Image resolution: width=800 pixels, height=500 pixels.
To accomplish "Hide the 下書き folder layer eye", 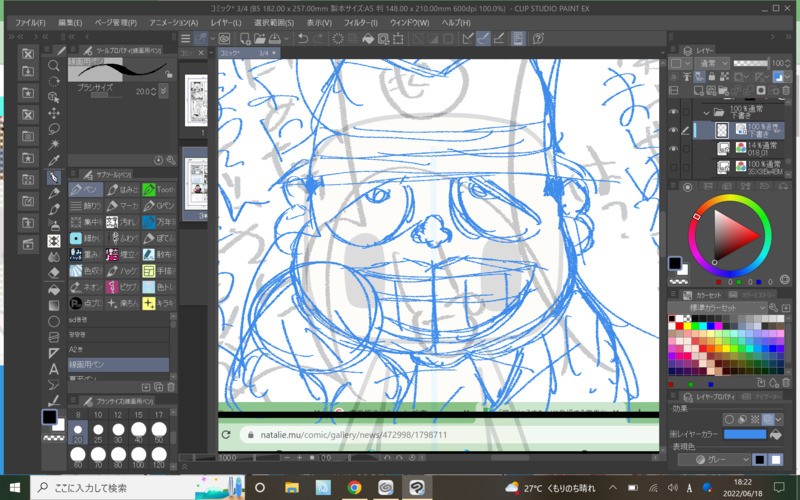I will 674,112.
